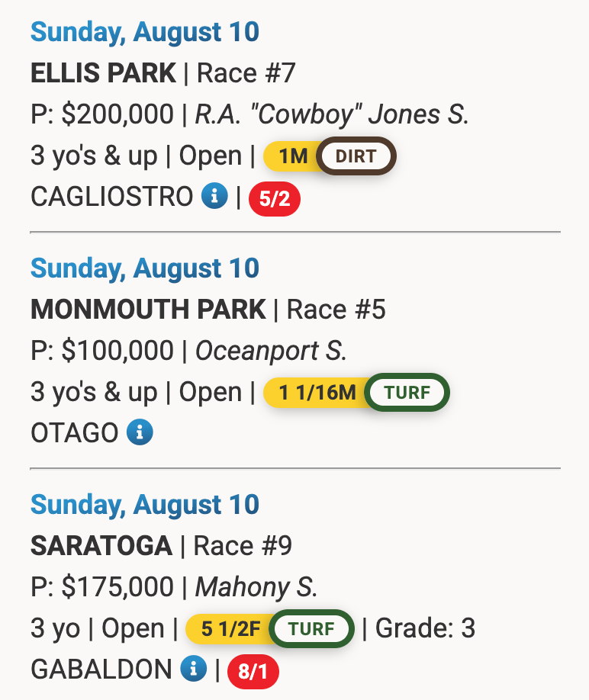Image resolution: width=589 pixels, height=700 pixels.
Task: Click the DIRT surface badge
Action: [356, 157]
